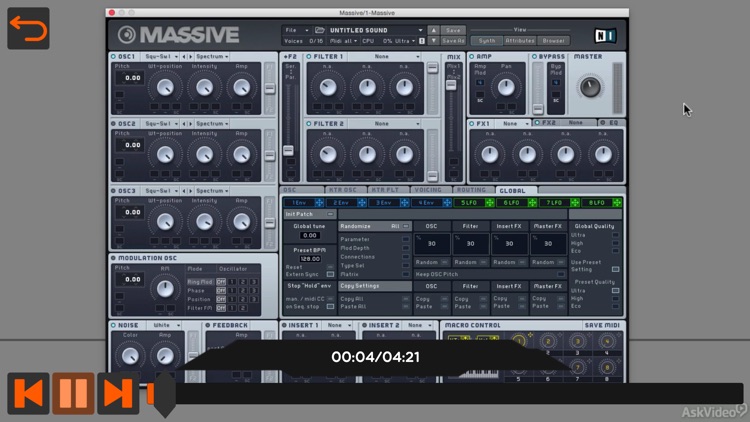Switch to Attributes view
Screen dimensions: 750x422
519,41
